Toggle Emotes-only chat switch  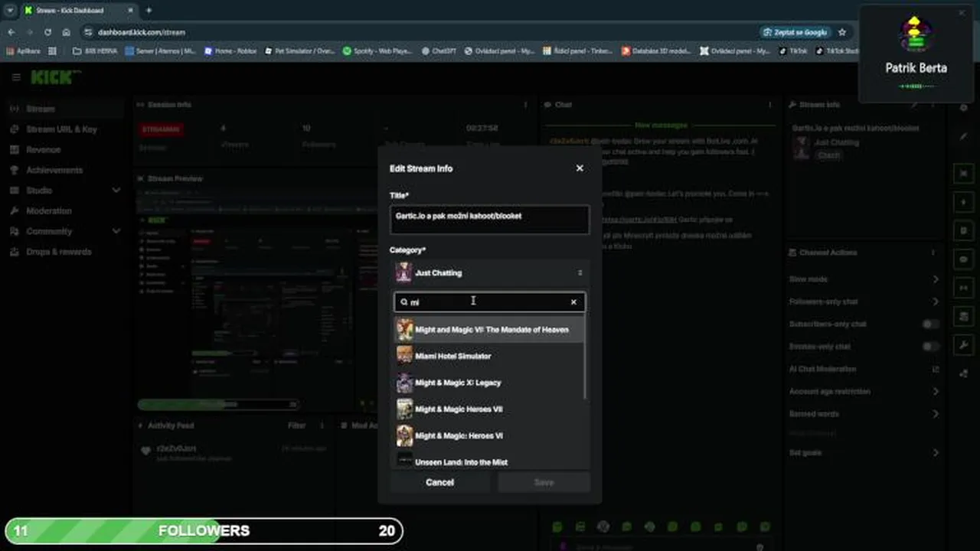coord(930,347)
